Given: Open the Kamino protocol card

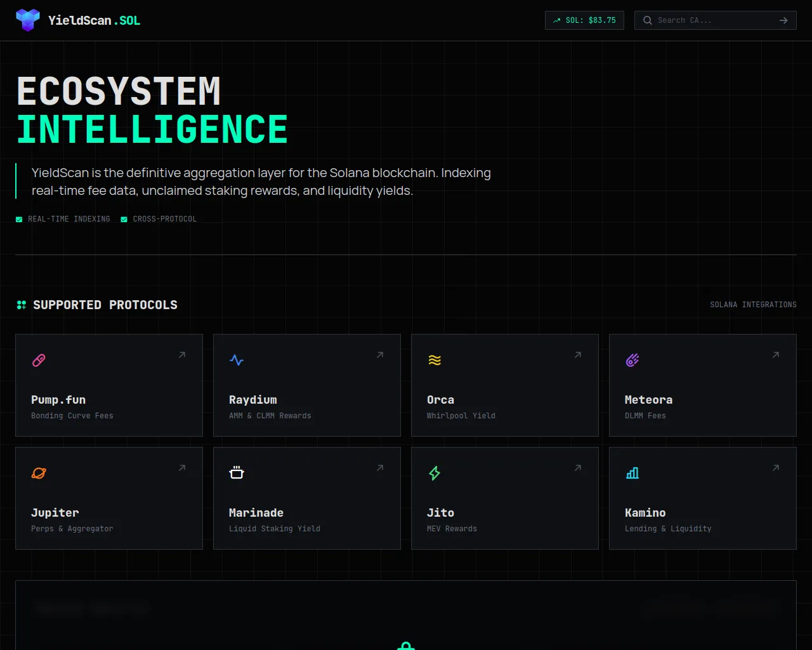Looking at the screenshot, I should [703, 498].
